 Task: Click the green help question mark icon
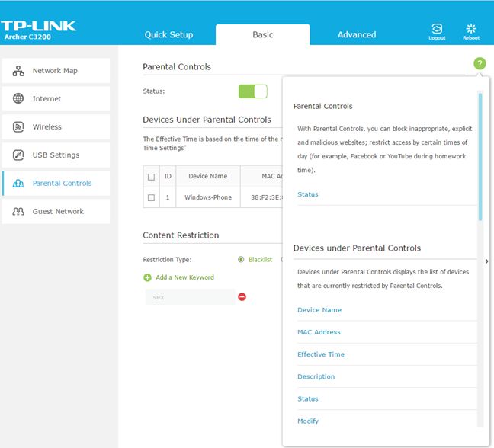480,63
